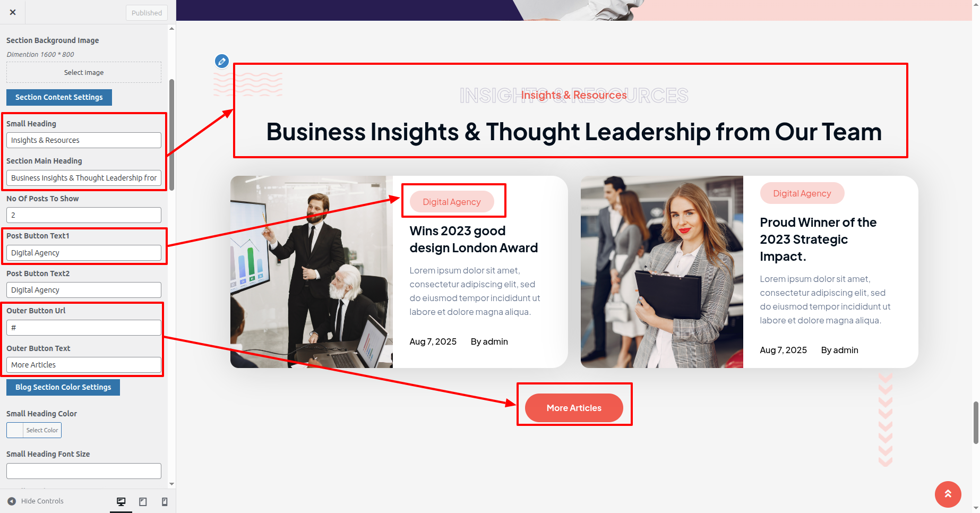The width and height of the screenshot is (980, 513).
Task: Switch to desktop preview device icon
Action: (x=121, y=501)
